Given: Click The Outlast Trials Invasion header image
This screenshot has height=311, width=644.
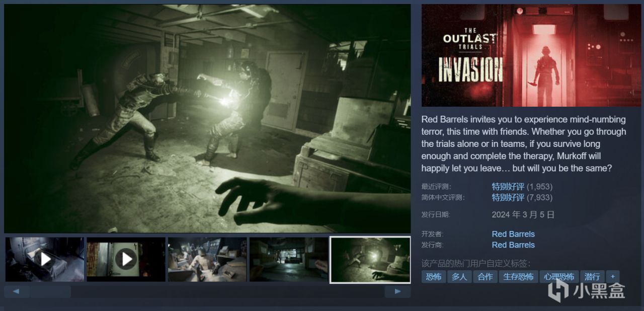Looking at the screenshot, I should (x=532, y=55).
